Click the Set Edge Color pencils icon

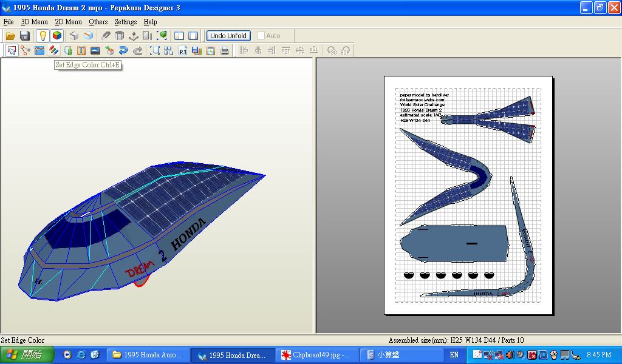pos(53,51)
